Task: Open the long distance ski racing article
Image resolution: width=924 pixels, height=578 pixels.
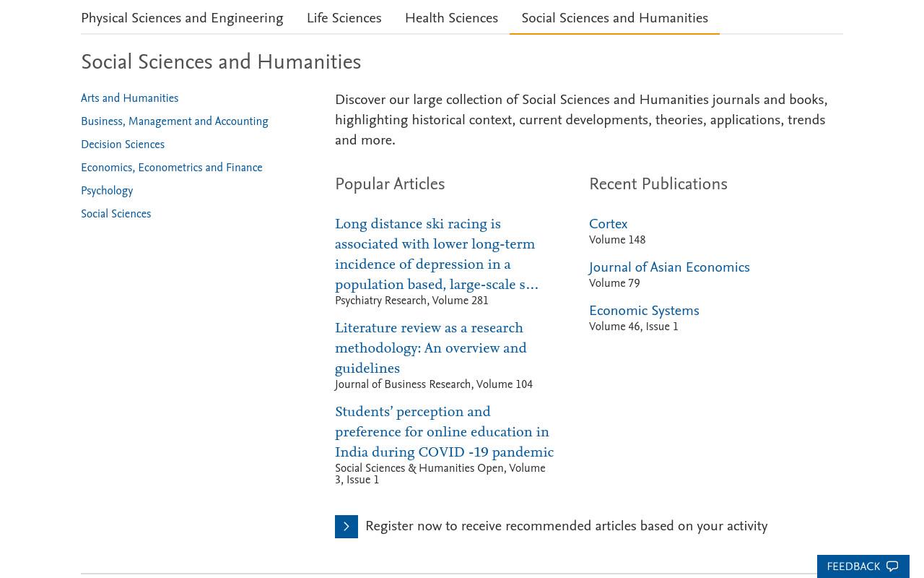Action: pos(437,254)
